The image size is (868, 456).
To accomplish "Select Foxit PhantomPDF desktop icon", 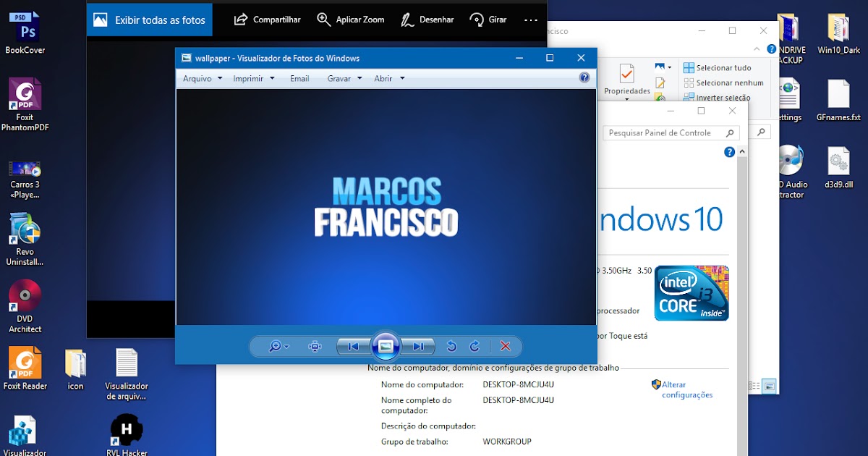I will pyautogui.click(x=25, y=106).
